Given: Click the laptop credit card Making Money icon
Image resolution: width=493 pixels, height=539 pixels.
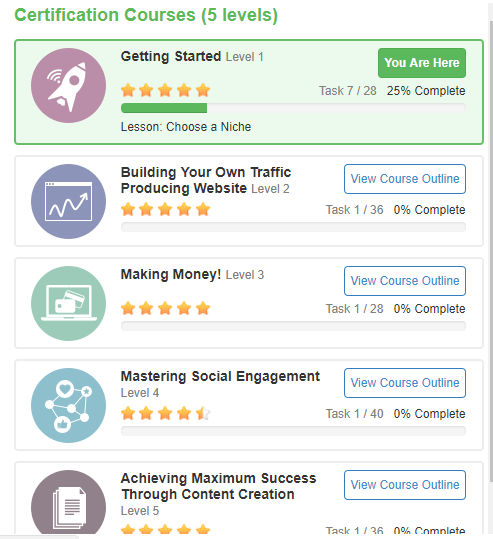Looking at the screenshot, I should pos(68,304).
